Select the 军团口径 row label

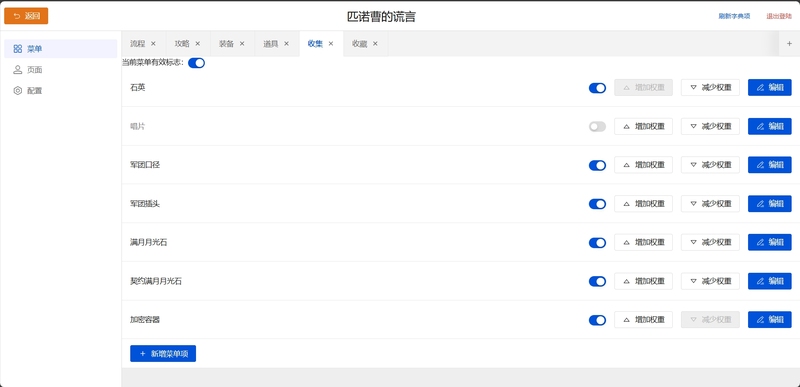click(145, 165)
